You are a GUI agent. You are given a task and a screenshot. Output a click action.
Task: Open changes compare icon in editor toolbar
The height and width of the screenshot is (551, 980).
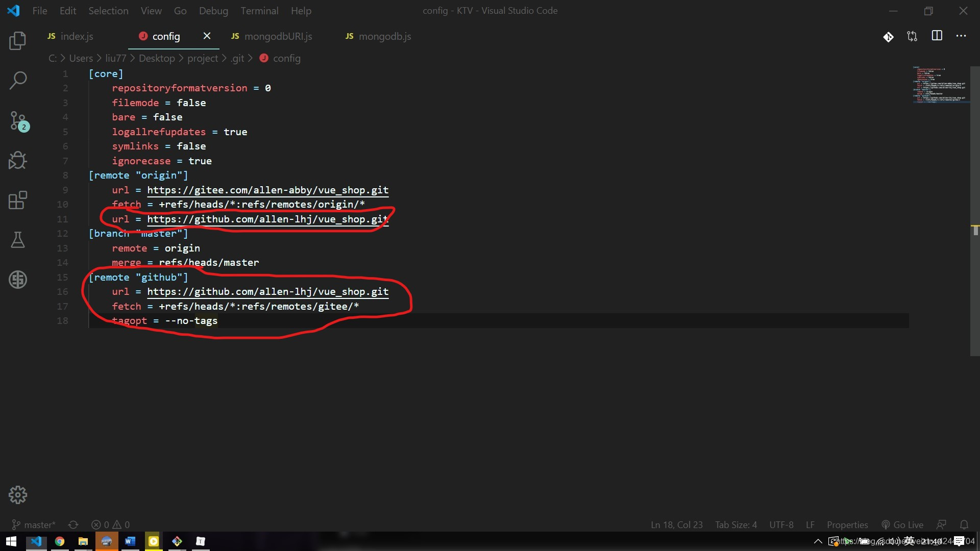912,36
